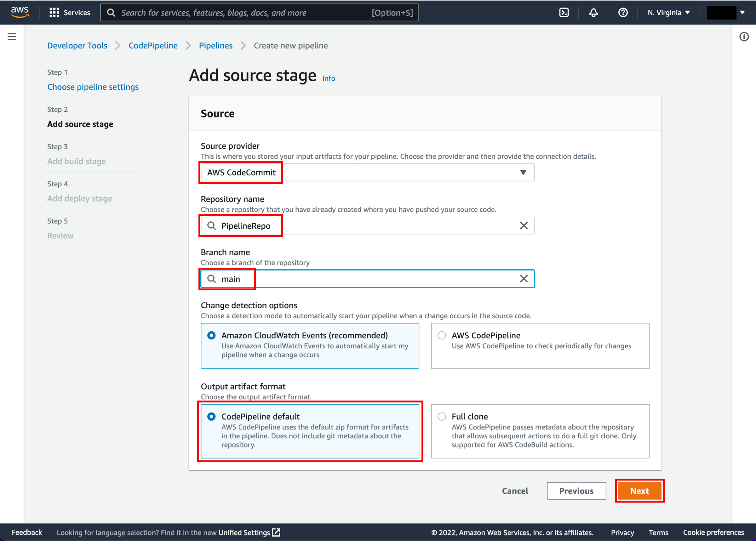Go to Pipelines breadcrumb
Viewport: 756px width, 541px height.
(215, 46)
